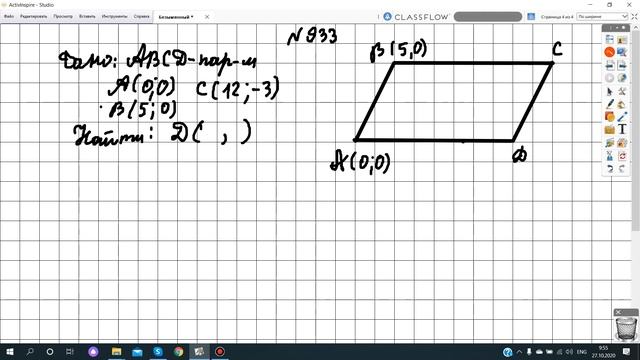640x360 pixels.
Task: Toggle fullscreen with the expand arrows icon
Action: pos(635,17)
